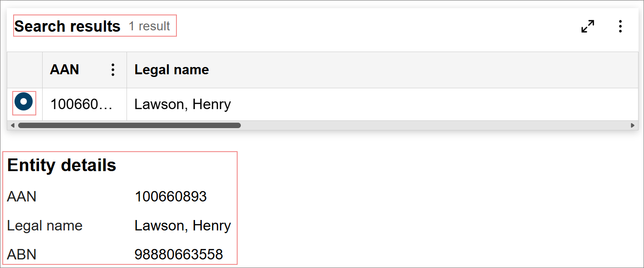Open the search results expand-to-fullscreen icon
The width and height of the screenshot is (644, 268).
click(x=587, y=27)
